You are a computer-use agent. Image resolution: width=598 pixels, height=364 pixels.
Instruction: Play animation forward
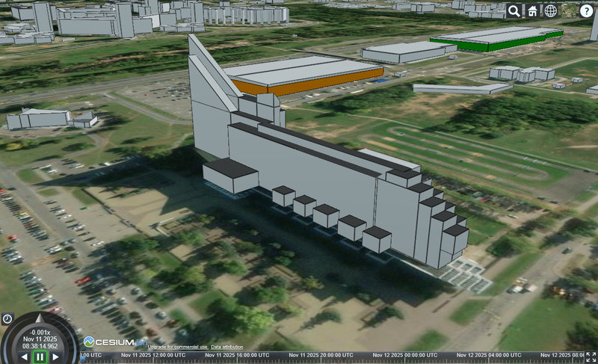pyautogui.click(x=57, y=357)
